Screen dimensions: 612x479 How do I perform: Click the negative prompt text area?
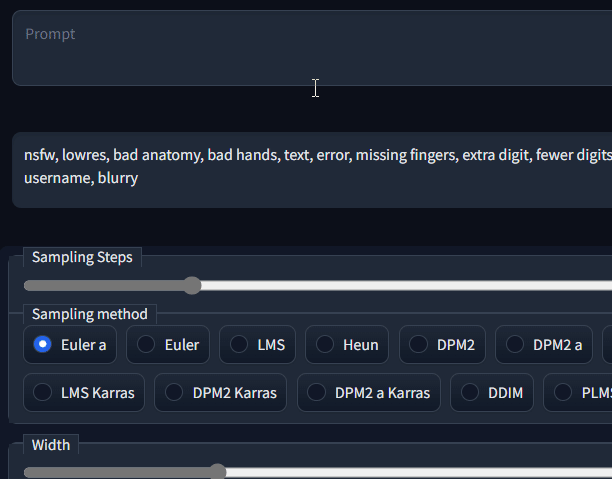pyautogui.click(x=312, y=170)
